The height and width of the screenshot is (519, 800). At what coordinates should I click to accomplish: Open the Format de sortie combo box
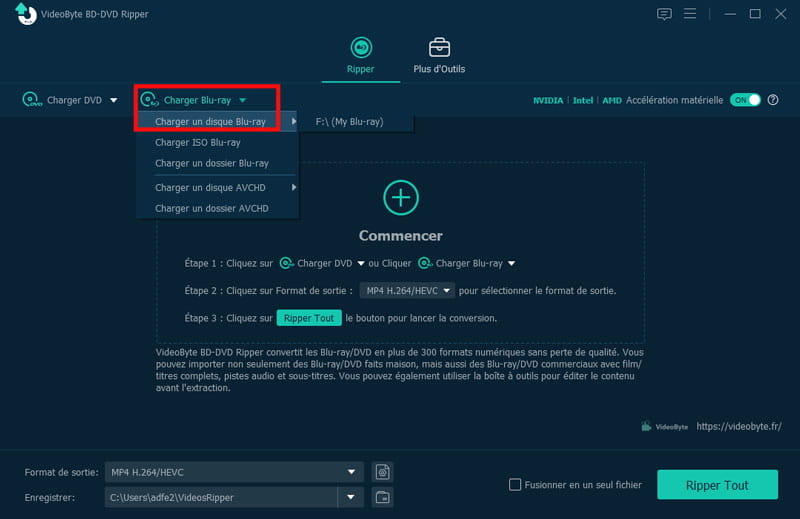[234, 472]
